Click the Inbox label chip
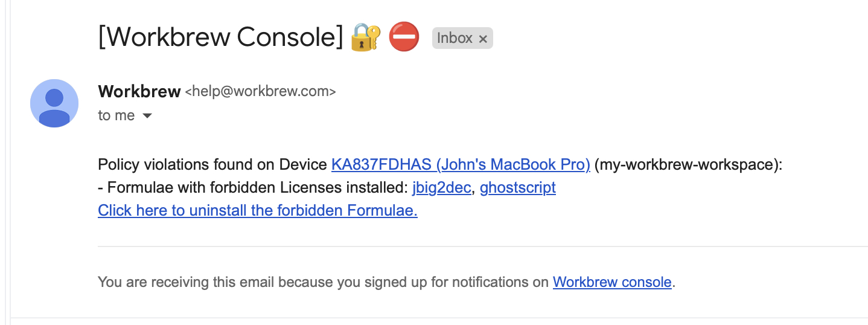The width and height of the screenshot is (868, 325). coord(455,38)
